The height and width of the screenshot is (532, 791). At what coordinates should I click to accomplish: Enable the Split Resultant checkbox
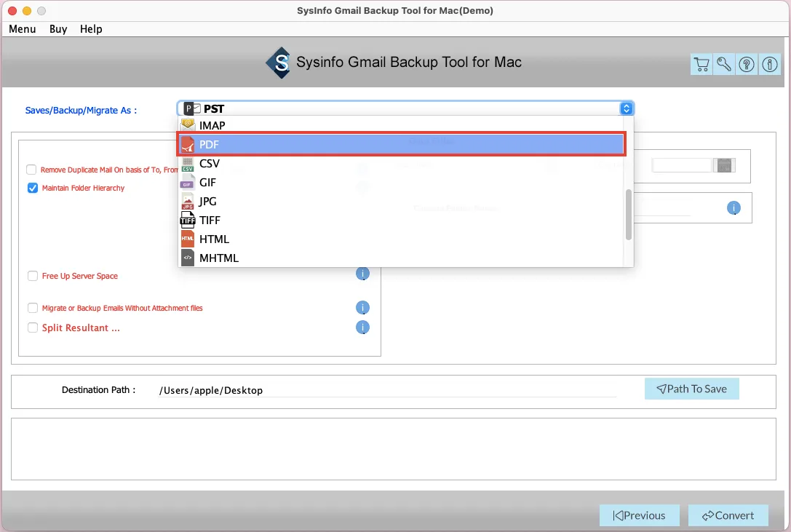(33, 327)
